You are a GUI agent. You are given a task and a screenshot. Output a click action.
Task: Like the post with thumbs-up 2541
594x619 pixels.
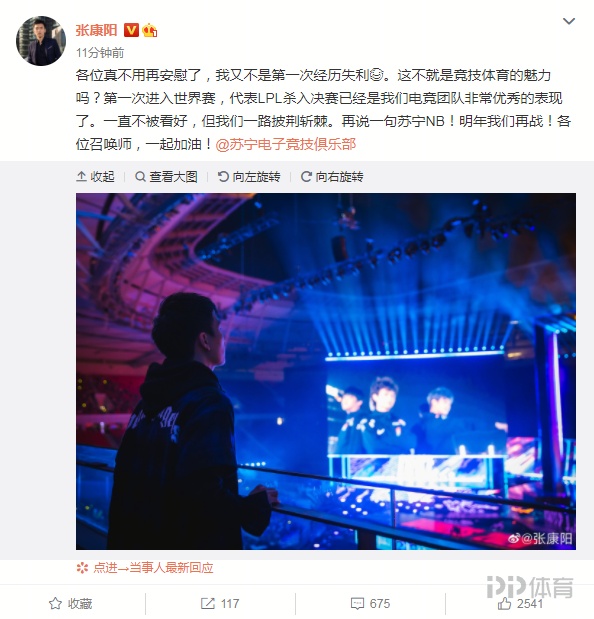coord(520,603)
